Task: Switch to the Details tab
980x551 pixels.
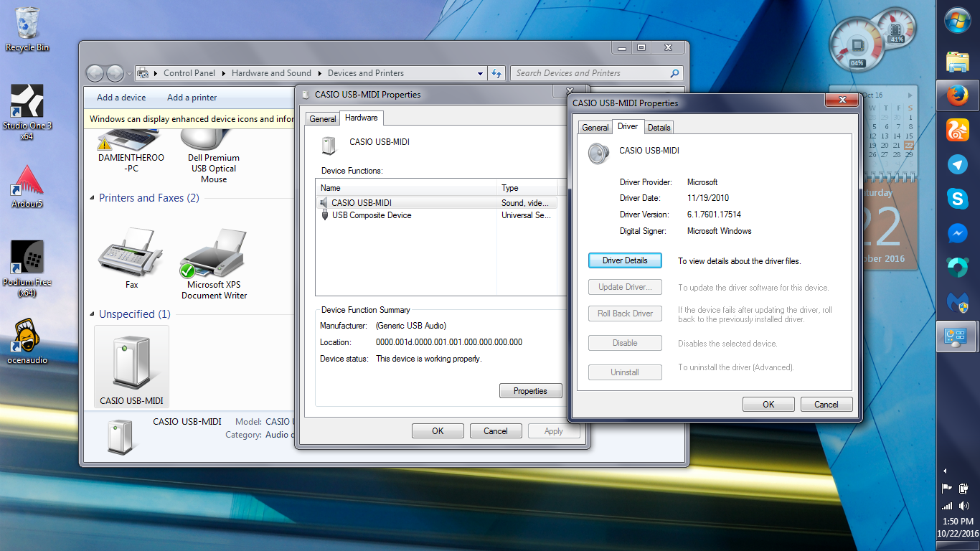Action: [659, 128]
